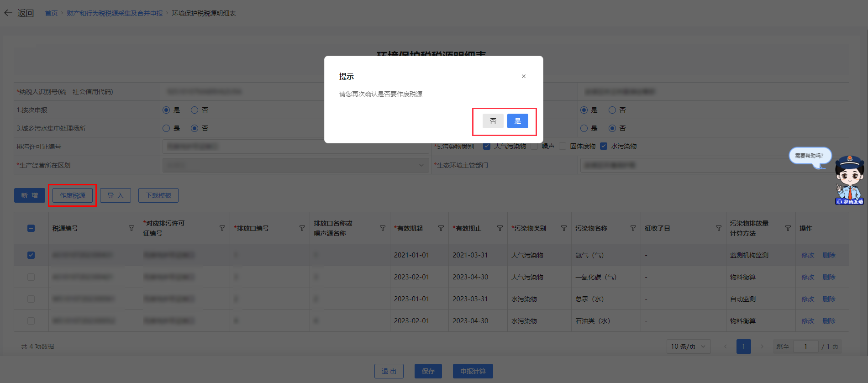Click filter icon on 征收子目 column
Viewport: 868px width, 383px height.
719,228
